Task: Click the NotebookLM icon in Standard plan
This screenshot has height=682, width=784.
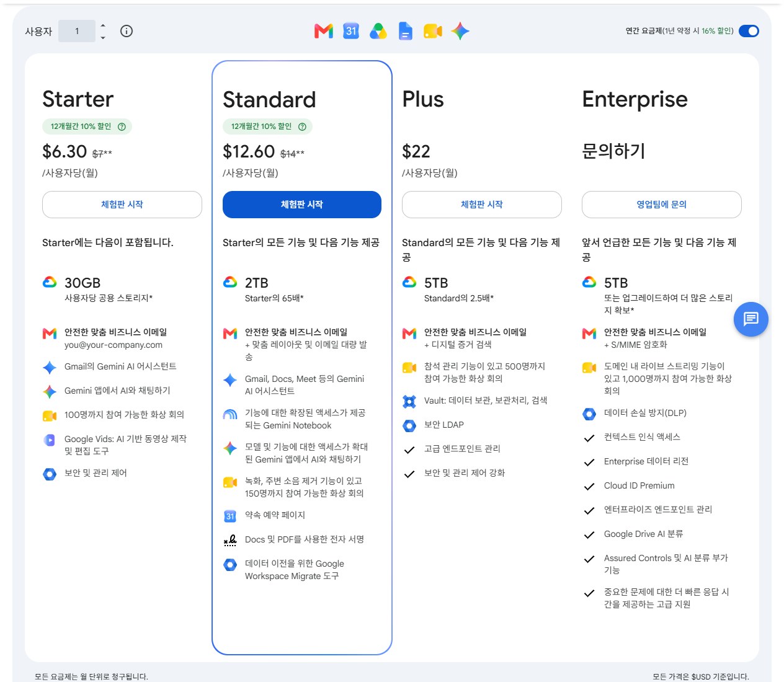Action: click(230, 414)
